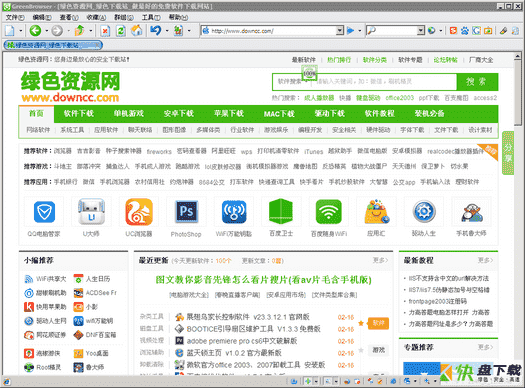The width and height of the screenshot is (525, 388).
Task: Click the New page toolbar icon
Action: pyautogui.click(x=10, y=31)
